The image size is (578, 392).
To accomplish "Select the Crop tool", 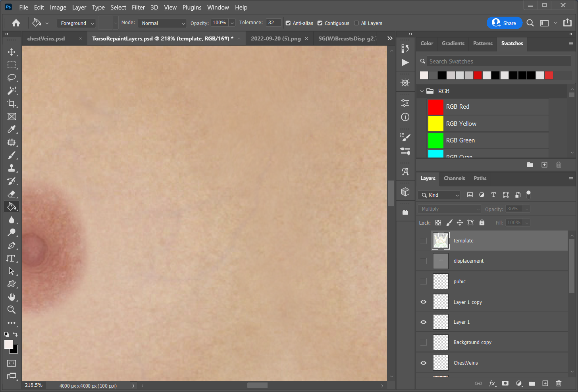I will pos(12,104).
